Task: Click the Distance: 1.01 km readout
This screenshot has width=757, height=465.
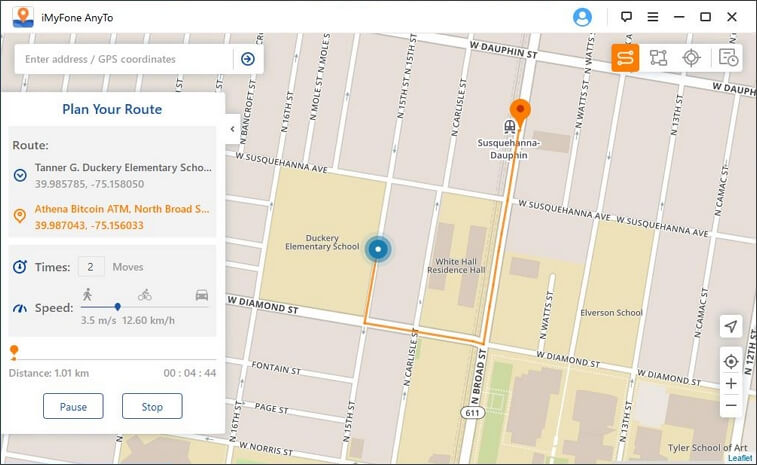Action: point(49,373)
